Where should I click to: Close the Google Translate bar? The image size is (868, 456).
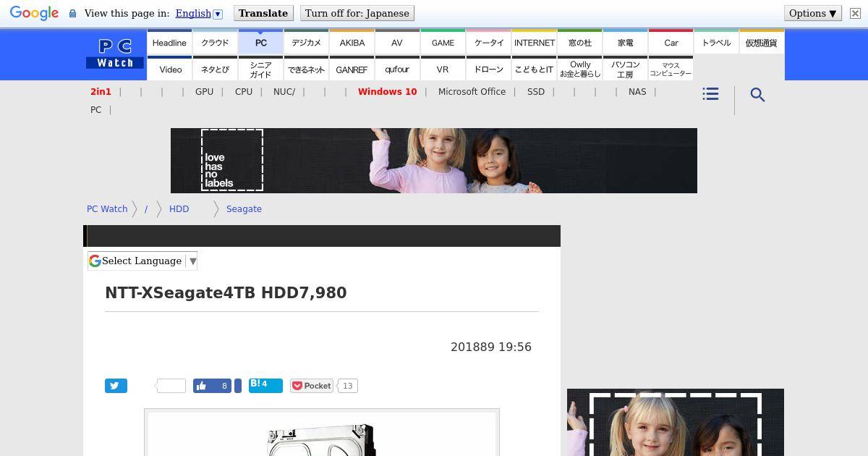click(x=855, y=13)
